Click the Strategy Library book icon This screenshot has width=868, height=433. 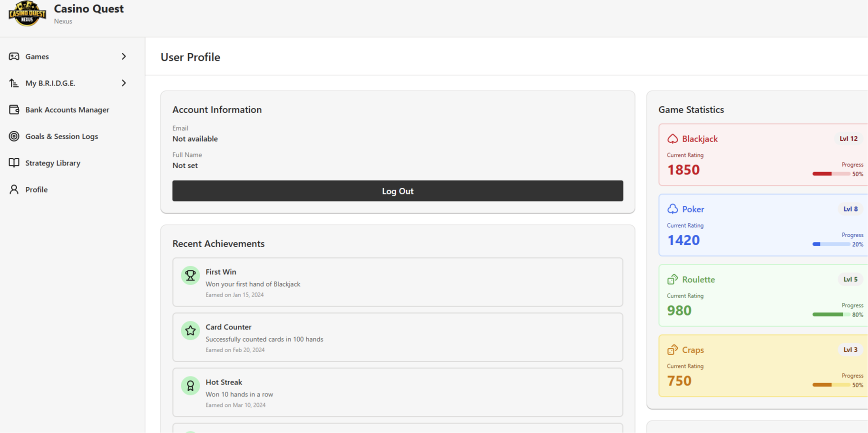point(14,163)
